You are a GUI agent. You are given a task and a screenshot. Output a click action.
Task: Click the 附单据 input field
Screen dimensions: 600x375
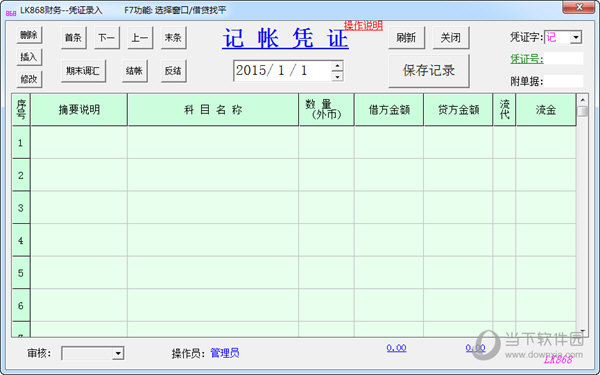[x=564, y=81]
